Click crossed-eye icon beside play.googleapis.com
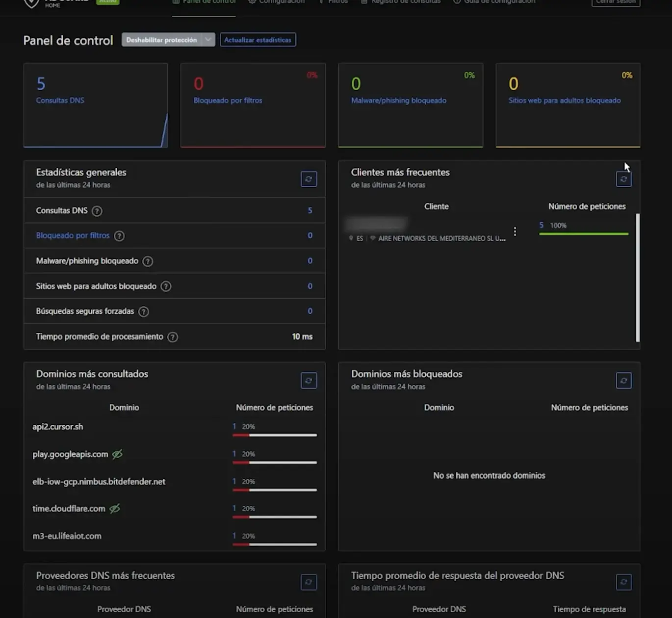Screen dimensions: 672x618 [x=117, y=454]
